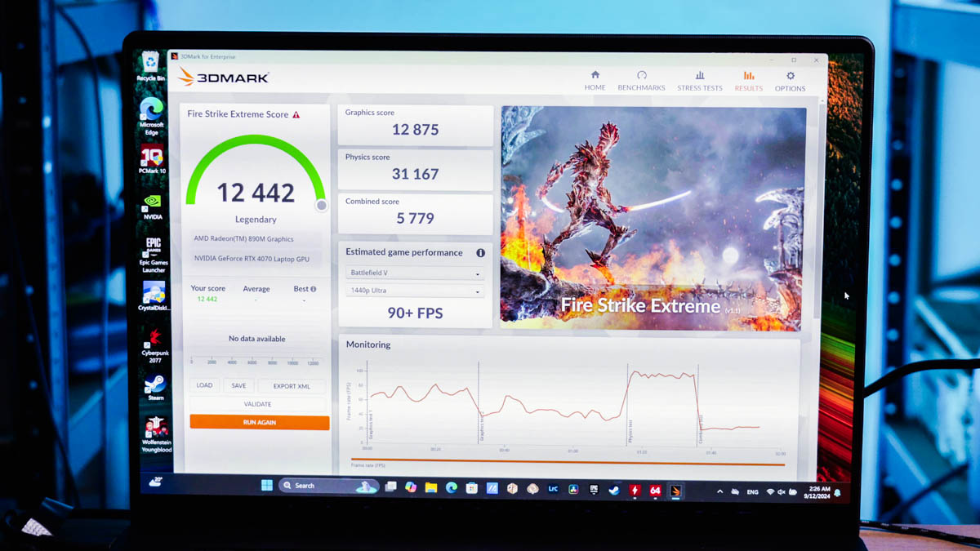Open Epic Games from the taskbar
980x551 pixels.
tap(594, 490)
